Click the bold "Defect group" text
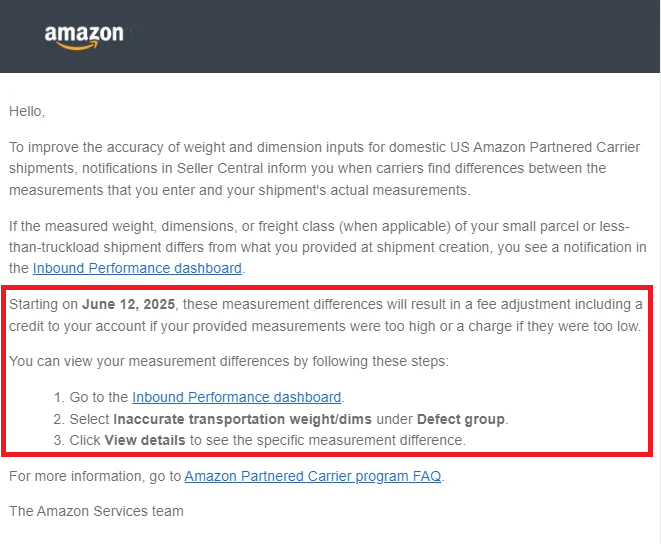 [461, 418]
